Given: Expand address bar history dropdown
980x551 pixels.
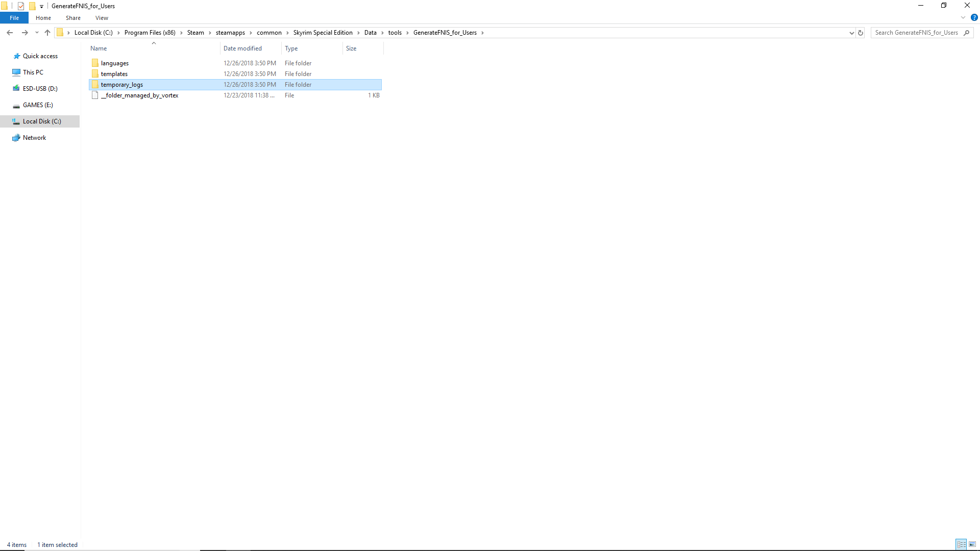Looking at the screenshot, I should pos(851,33).
